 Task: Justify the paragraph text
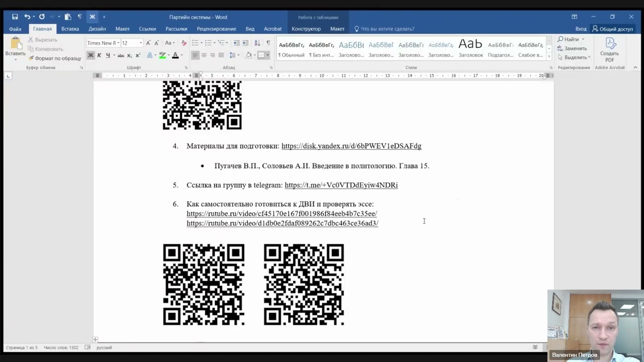[221, 55]
